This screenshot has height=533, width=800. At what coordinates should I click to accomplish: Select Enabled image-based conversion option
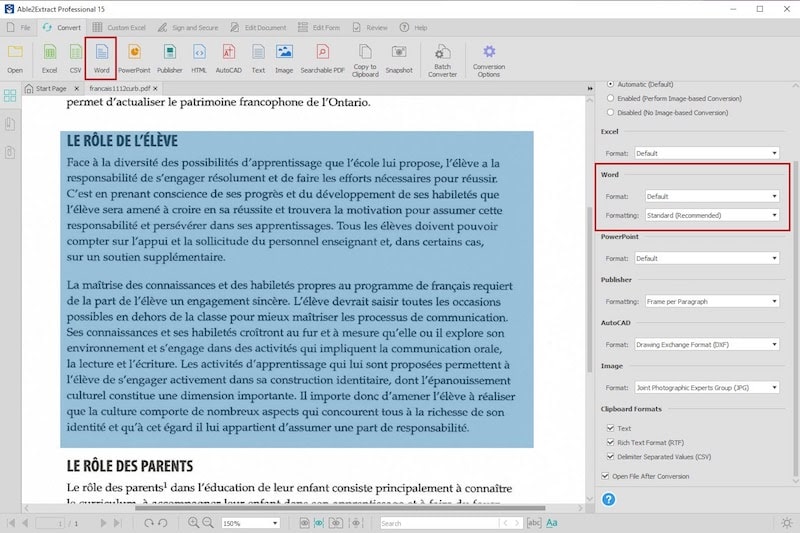coord(610,98)
